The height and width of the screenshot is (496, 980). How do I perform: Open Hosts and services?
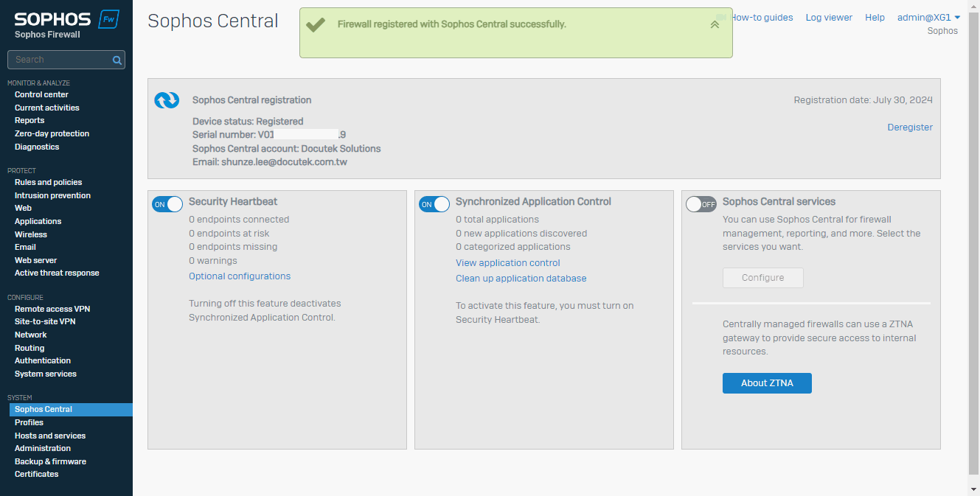click(x=50, y=436)
